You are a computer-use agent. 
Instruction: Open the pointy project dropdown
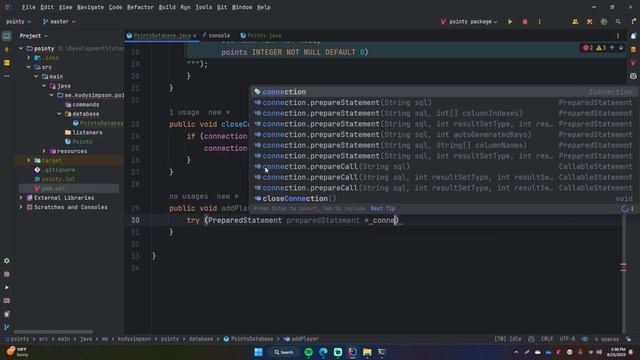pos(19,22)
